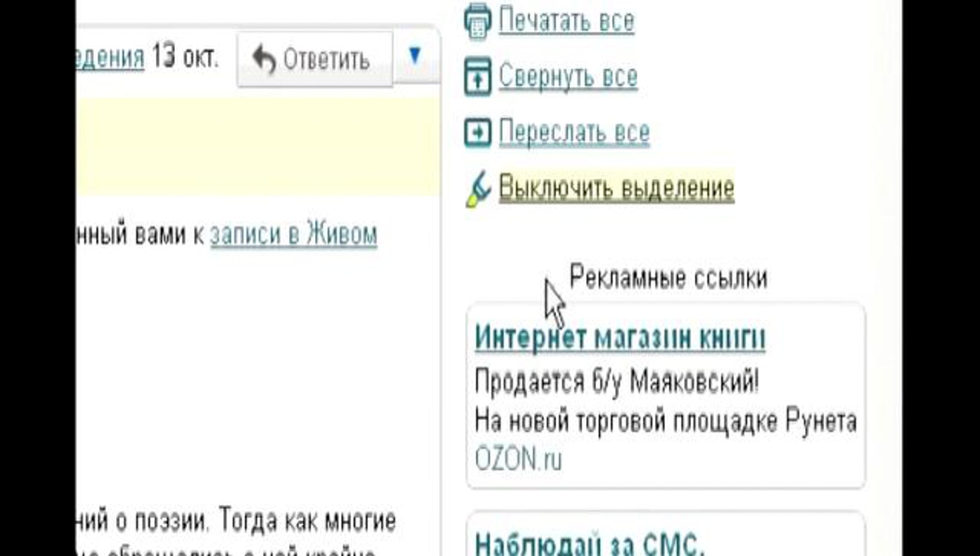The height and width of the screenshot is (556, 980).
Task: Click the Продается б/у Маяковский! ad text
Action: point(617,382)
